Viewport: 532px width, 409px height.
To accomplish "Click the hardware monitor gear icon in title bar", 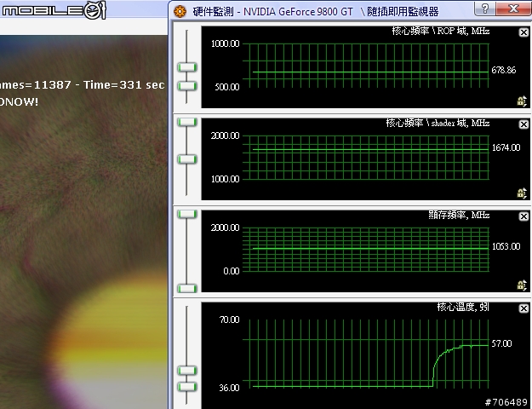I will (x=180, y=12).
